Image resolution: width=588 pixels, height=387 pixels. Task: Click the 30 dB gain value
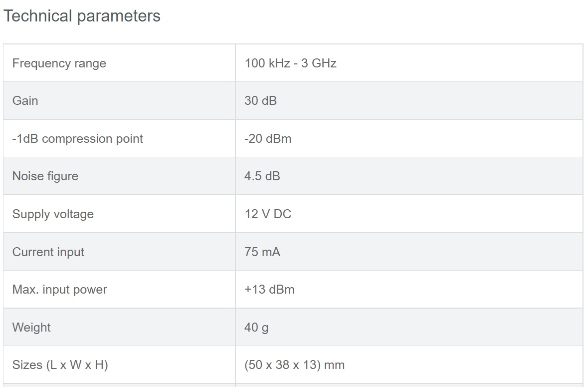coord(261,100)
